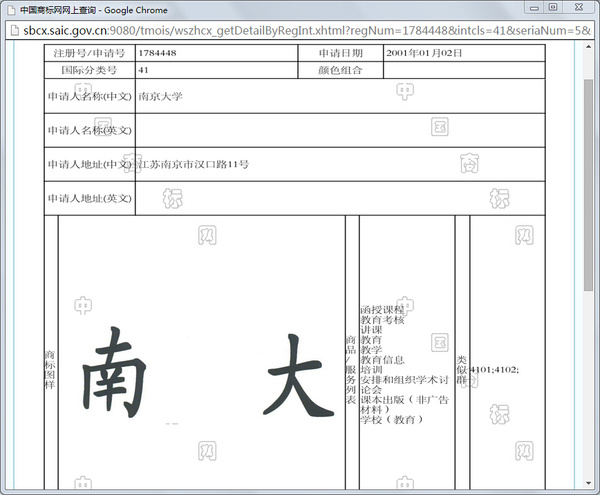Viewport: 600px width, 495px height.
Task: Click service item 教育考核
Action: click(x=382, y=319)
